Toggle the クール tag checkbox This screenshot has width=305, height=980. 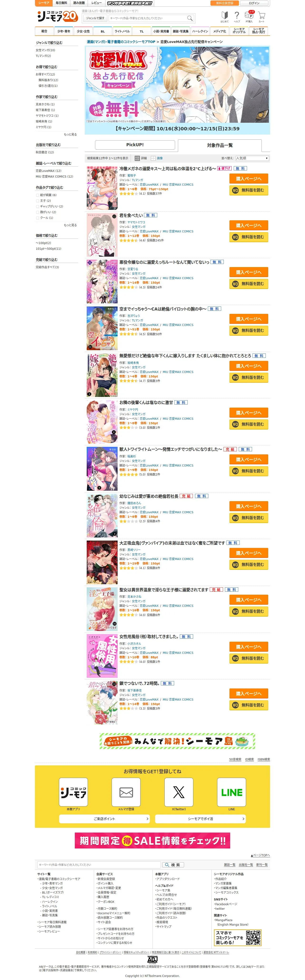[37, 218]
